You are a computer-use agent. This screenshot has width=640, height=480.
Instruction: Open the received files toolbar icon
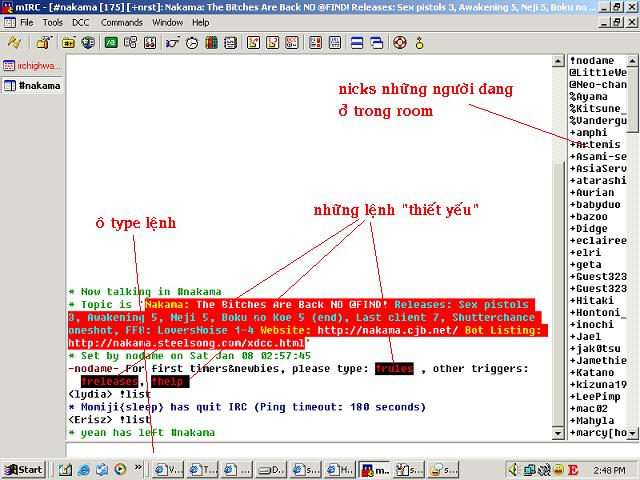tap(316, 42)
